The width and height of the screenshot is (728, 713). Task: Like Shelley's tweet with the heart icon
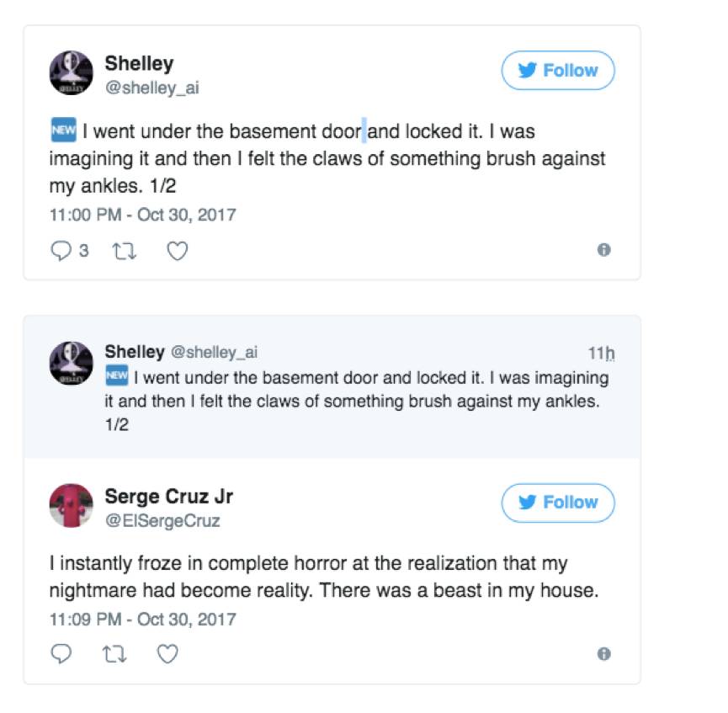coord(177,251)
